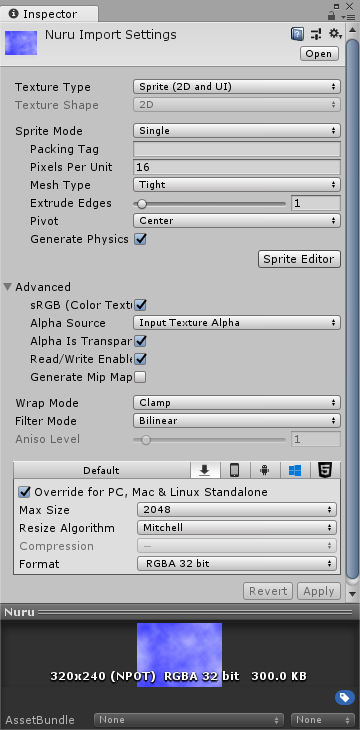Image resolution: width=360 pixels, height=730 pixels.
Task: Open the Wrap Mode dropdown
Action: point(237,403)
